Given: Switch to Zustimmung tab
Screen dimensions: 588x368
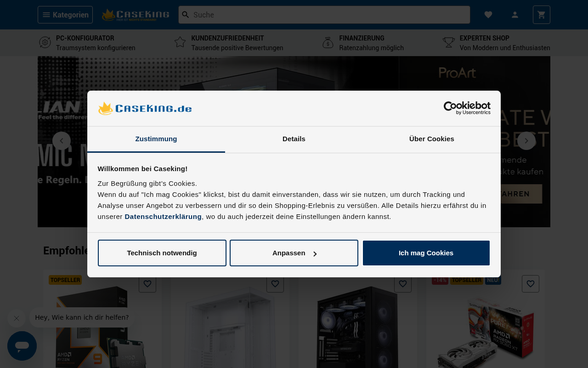Looking at the screenshot, I should tap(156, 139).
